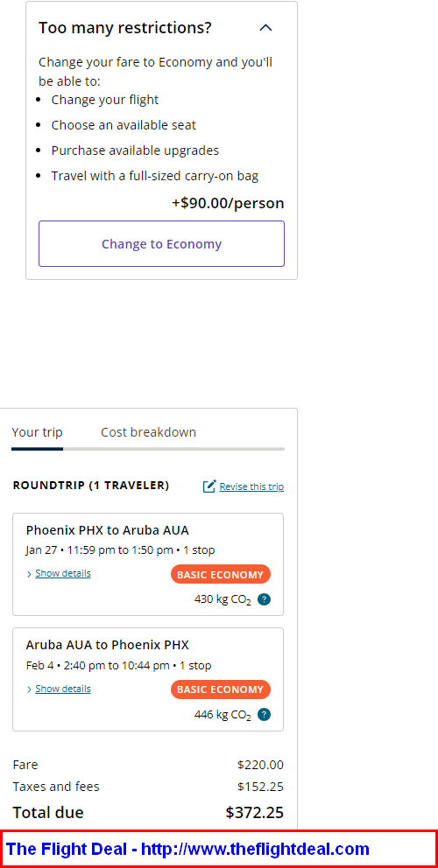438x868 pixels.
Task: Select the Your trip tab
Action: (x=37, y=432)
